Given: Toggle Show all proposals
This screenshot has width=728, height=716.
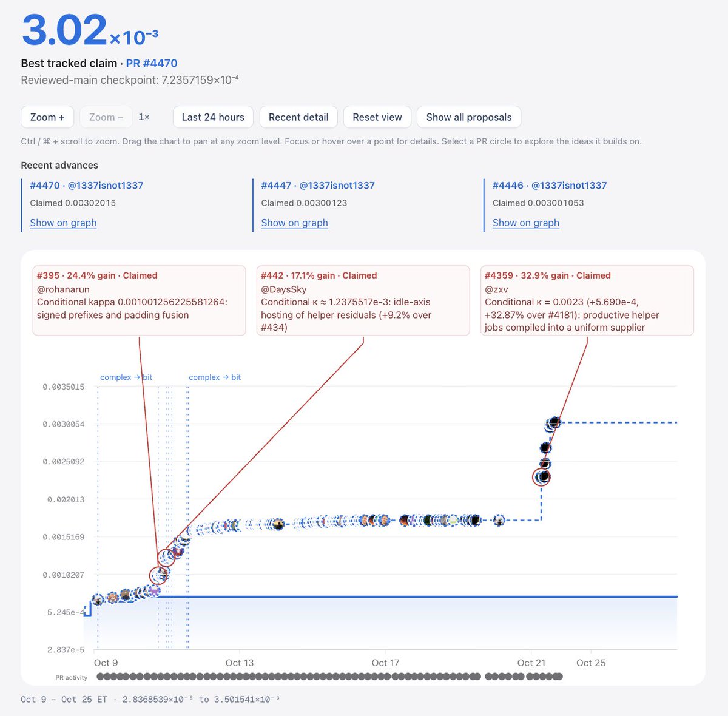Looking at the screenshot, I should (x=469, y=117).
